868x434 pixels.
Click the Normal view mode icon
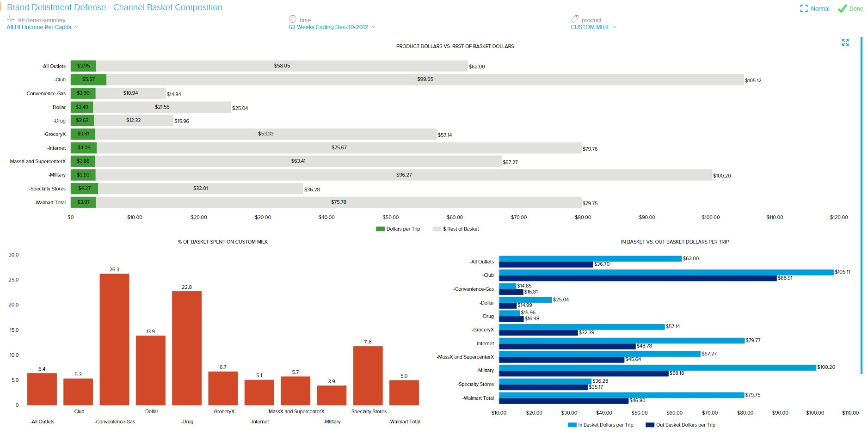click(804, 9)
